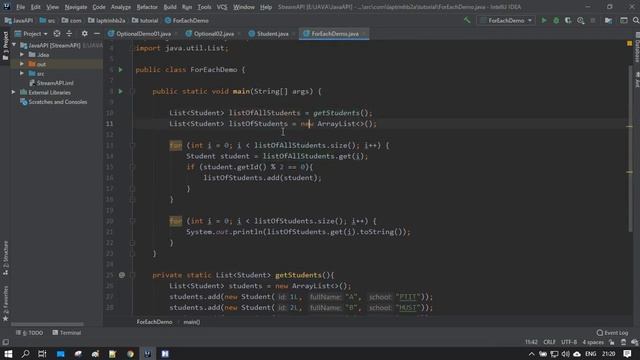Click IntelliJ IDEA taskbar icon
The width and height of the screenshot is (640, 360).
coord(147,353)
